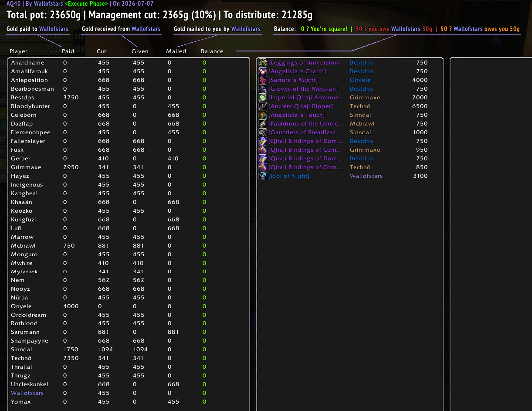
Task: Select the Ahardname player row
Action: click(x=129, y=63)
